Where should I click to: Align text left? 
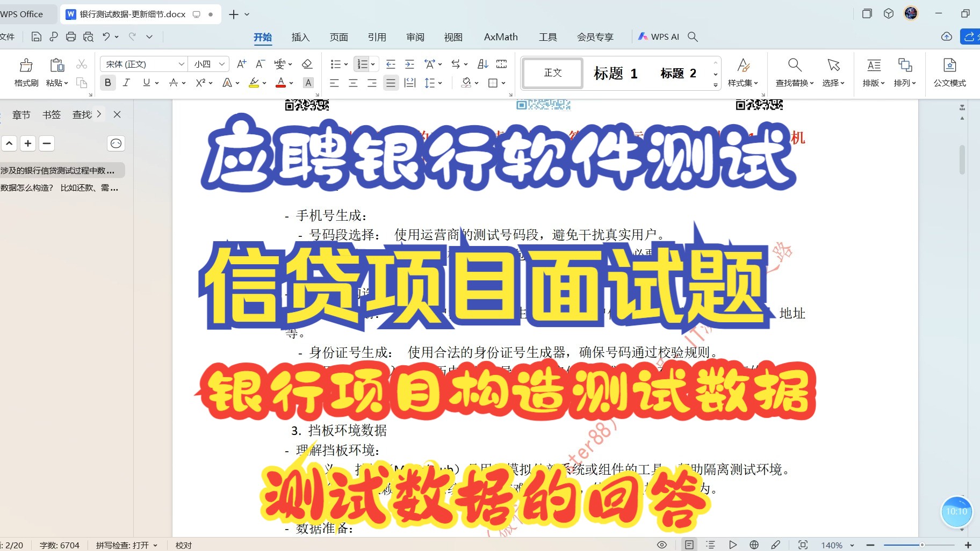pos(334,83)
